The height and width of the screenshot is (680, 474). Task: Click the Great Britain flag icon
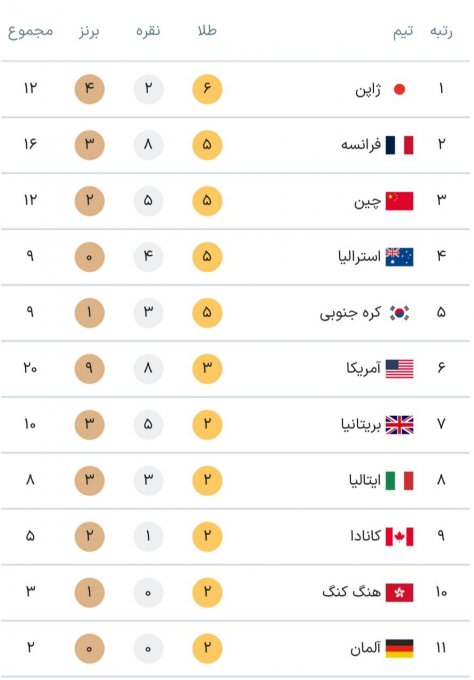pyautogui.click(x=399, y=425)
